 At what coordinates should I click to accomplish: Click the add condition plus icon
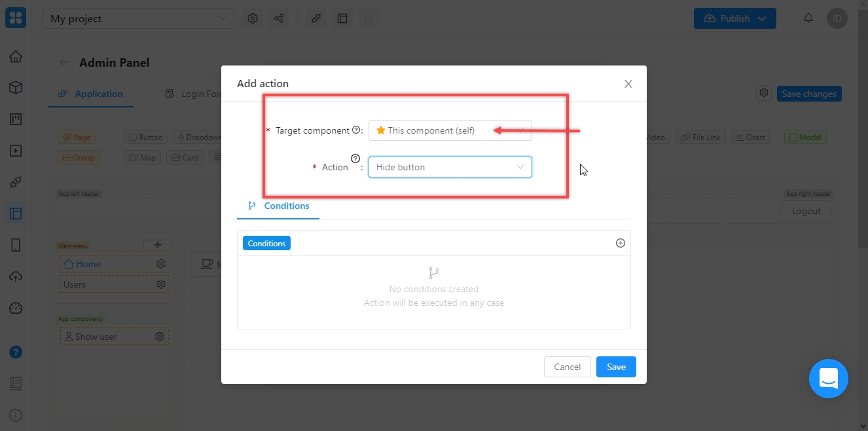tap(621, 243)
